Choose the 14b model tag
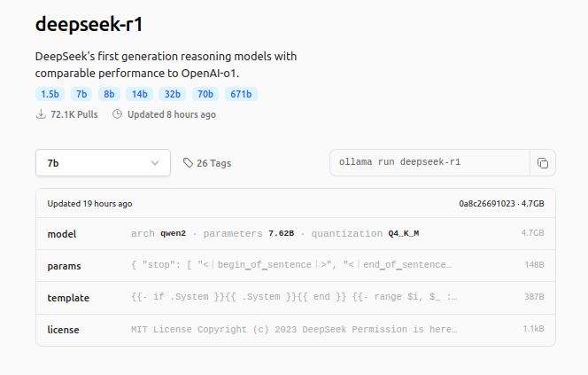This screenshot has height=375, width=588. tap(140, 94)
